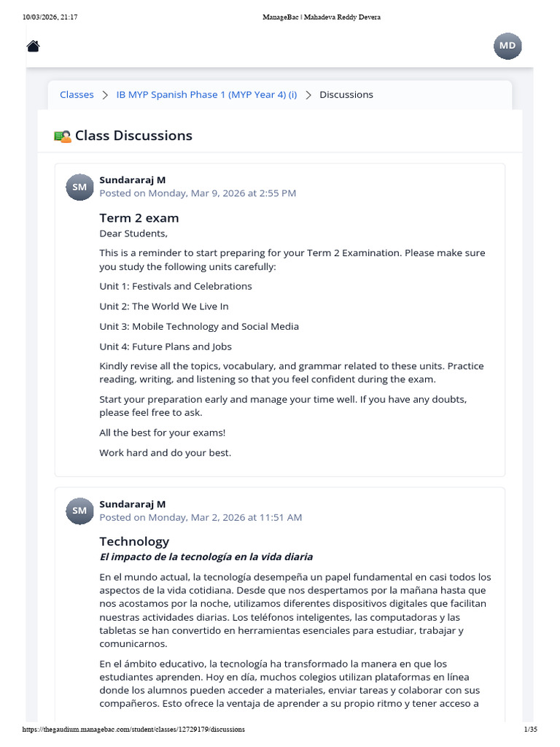Open the Term 2 exam post title

pyautogui.click(x=139, y=218)
